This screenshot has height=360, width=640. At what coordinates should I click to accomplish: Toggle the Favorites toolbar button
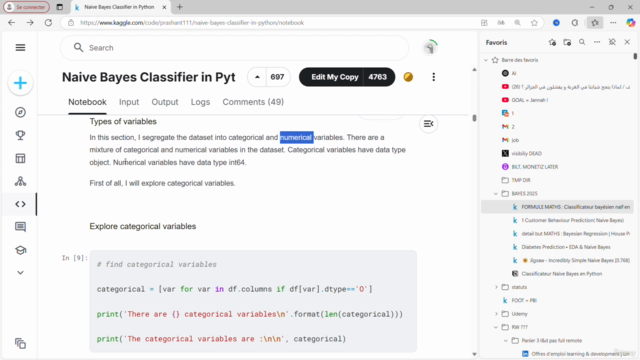595,23
